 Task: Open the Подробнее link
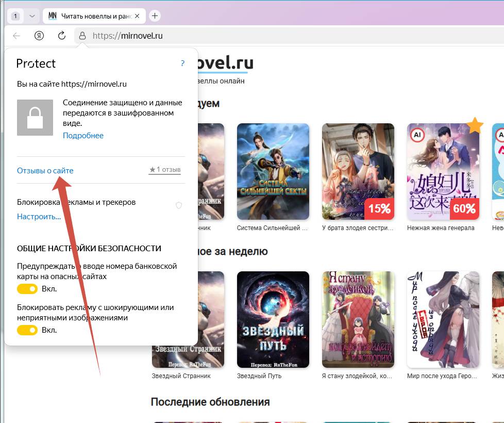pos(83,136)
